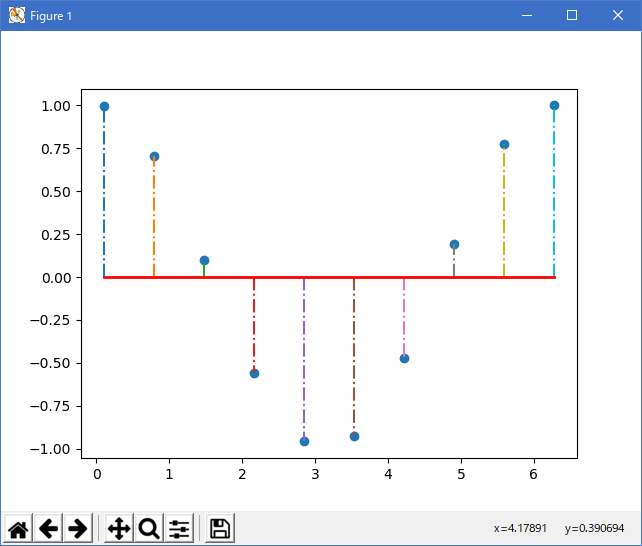Go back to previous view arrow

click(x=48, y=528)
